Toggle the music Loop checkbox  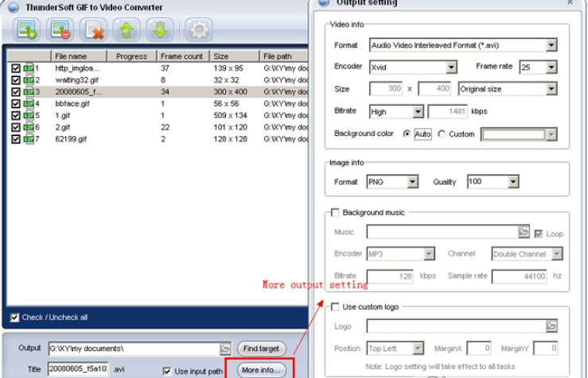tap(539, 234)
